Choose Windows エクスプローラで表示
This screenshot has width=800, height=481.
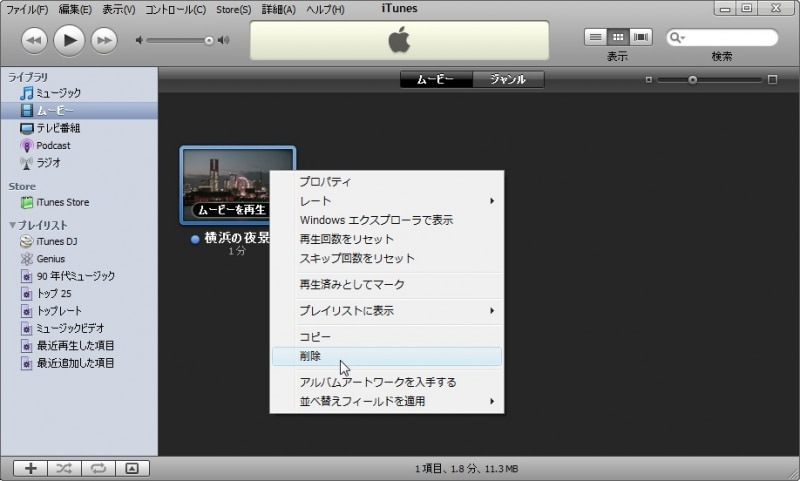pos(387,220)
